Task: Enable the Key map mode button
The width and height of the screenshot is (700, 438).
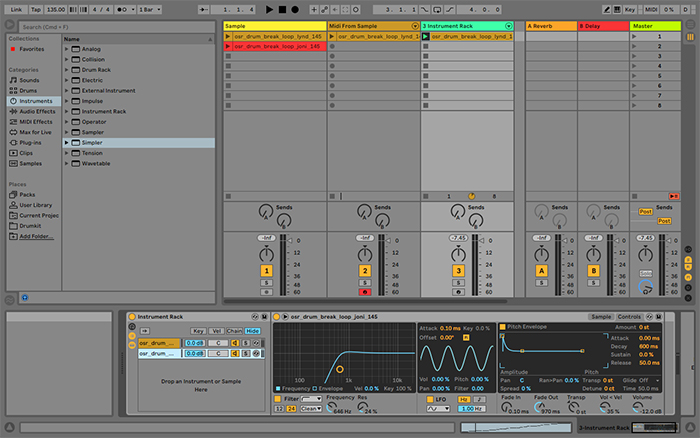Action: point(630,9)
